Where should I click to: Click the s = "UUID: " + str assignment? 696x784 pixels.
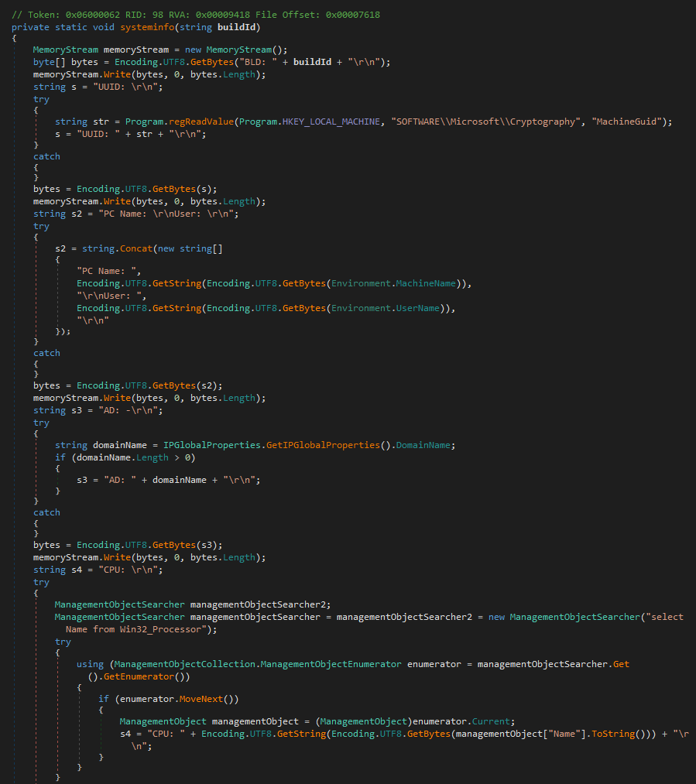[x=131, y=134]
